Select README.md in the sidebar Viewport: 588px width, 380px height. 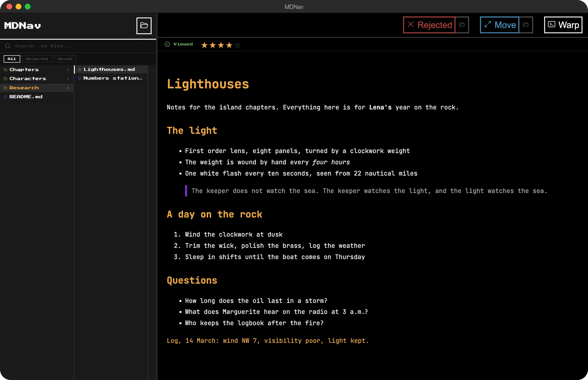[x=37, y=97]
